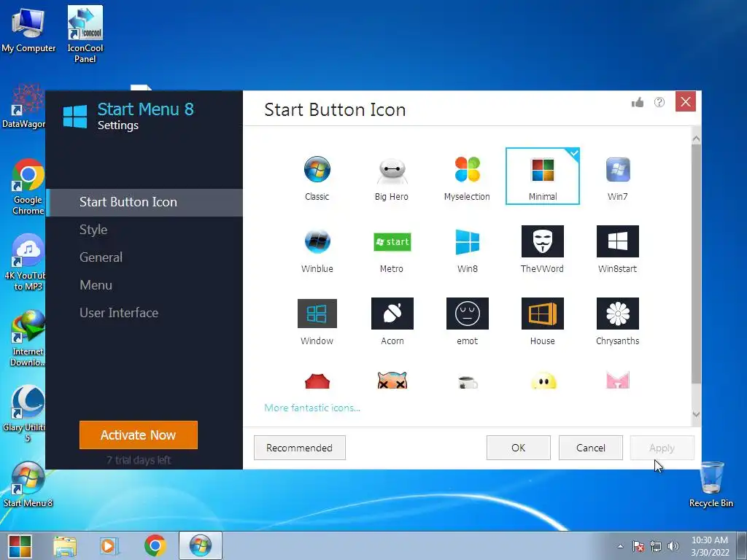The image size is (747, 560).
Task: Click the taskbar clock showing 10:30 AM
Action: click(710, 546)
